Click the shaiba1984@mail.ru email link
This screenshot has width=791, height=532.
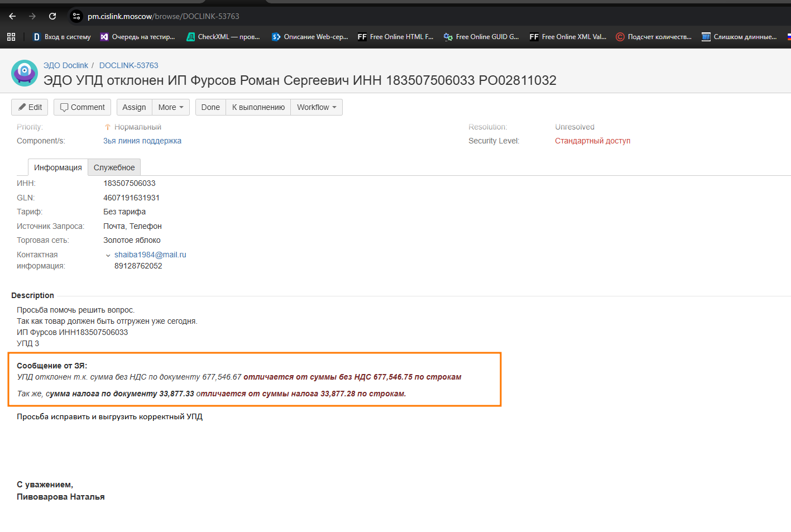tap(150, 255)
